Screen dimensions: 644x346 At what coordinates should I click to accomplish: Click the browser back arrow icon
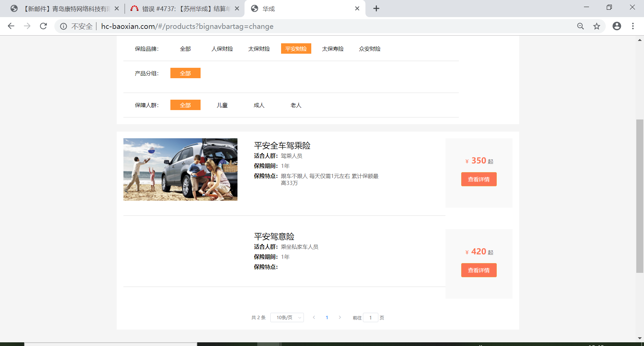[11, 26]
